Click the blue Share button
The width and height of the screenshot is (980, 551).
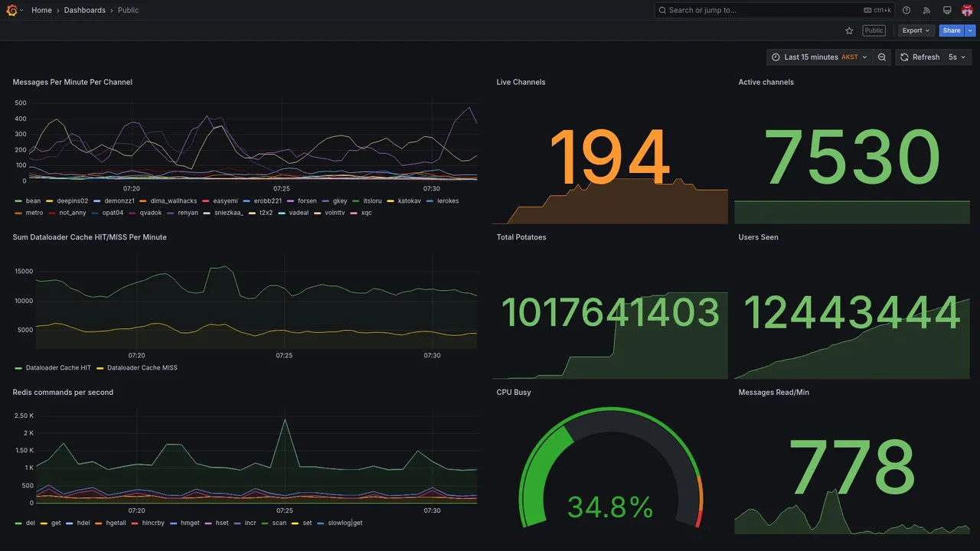[952, 31]
